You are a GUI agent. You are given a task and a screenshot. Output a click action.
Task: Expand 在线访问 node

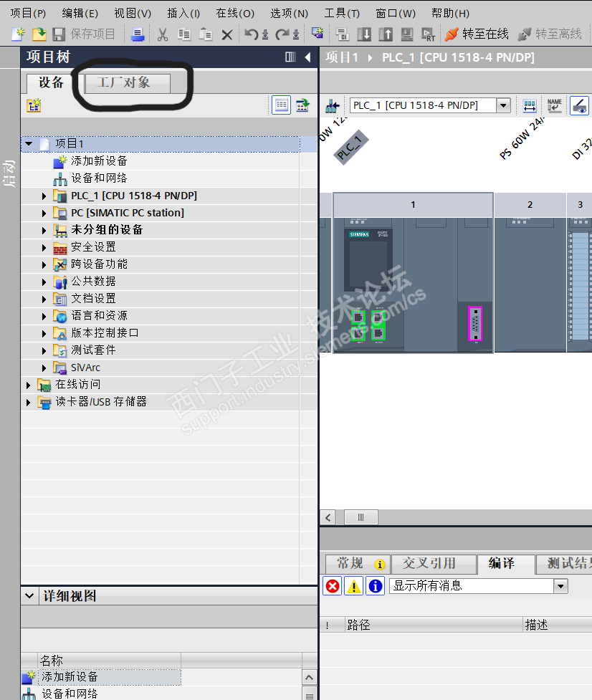coord(28,385)
